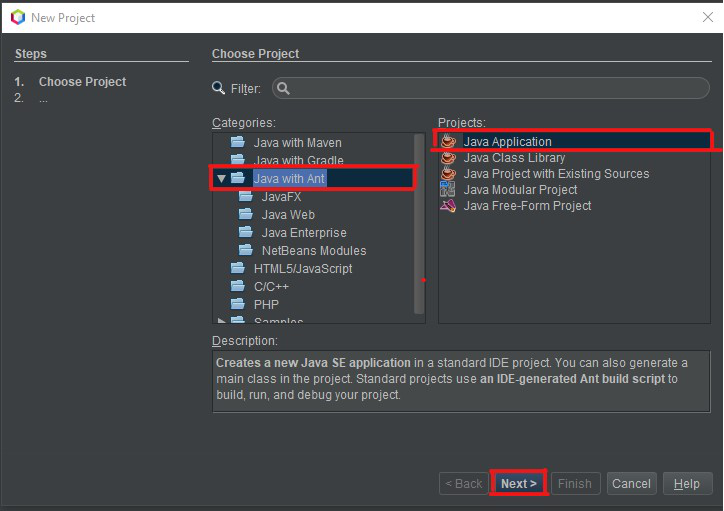Click the Categories list scrollbar
The width and height of the screenshot is (724, 511).
pos(419,224)
